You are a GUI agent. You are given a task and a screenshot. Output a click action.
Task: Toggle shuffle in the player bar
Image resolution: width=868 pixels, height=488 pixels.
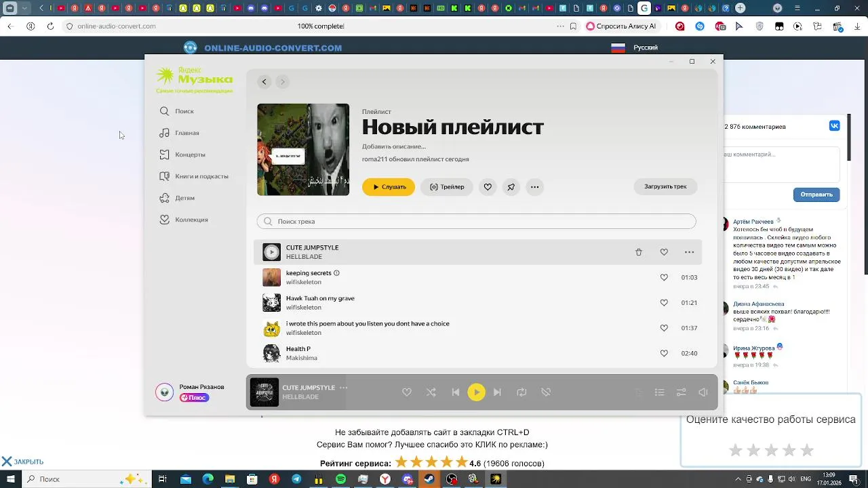coord(431,392)
